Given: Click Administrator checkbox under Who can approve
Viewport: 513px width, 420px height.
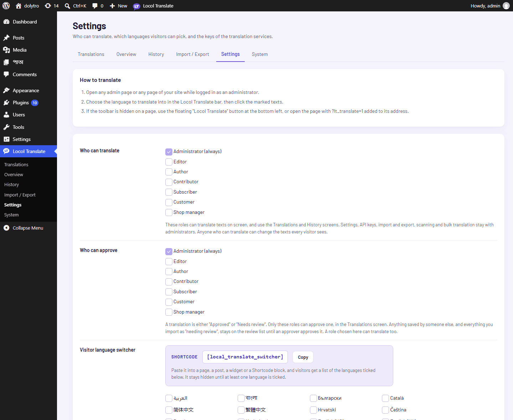Looking at the screenshot, I should (x=169, y=251).
